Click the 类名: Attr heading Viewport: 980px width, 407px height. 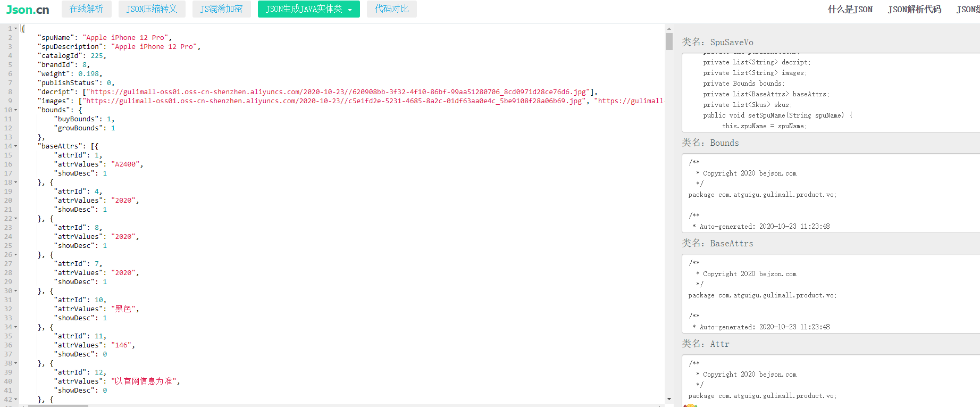point(706,344)
